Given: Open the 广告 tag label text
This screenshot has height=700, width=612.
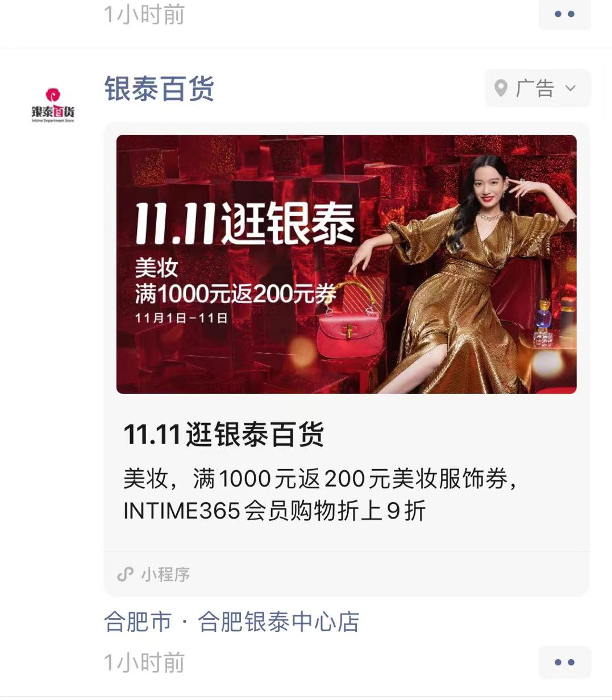Looking at the screenshot, I should click(534, 89).
